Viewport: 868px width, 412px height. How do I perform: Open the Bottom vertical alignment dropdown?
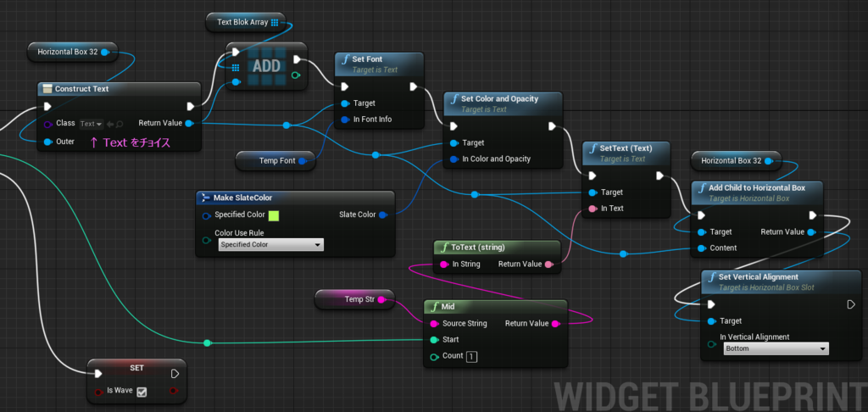click(x=776, y=349)
